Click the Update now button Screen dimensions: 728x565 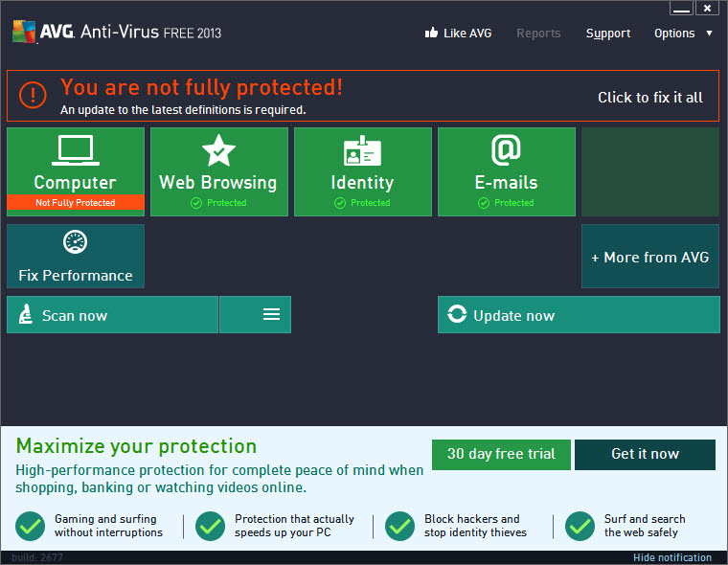[579, 314]
